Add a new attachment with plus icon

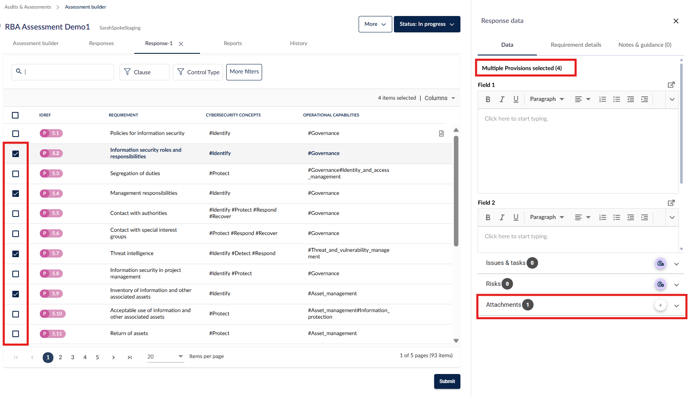pyautogui.click(x=660, y=305)
